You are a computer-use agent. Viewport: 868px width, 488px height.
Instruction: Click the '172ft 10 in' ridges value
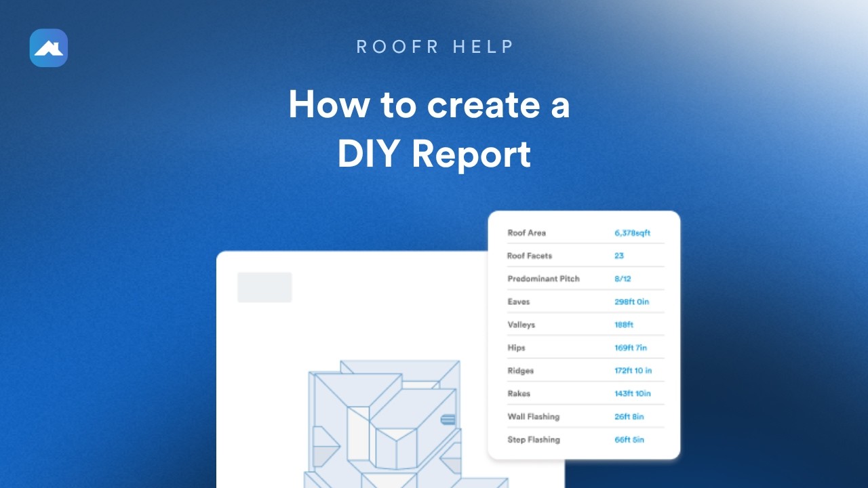pyautogui.click(x=633, y=371)
